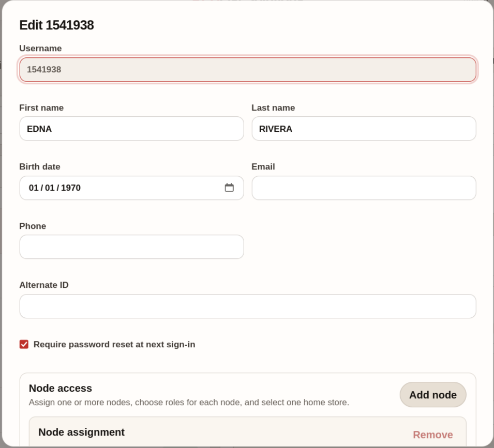Click the node access description text
This screenshot has height=448, width=494.
tap(189, 403)
